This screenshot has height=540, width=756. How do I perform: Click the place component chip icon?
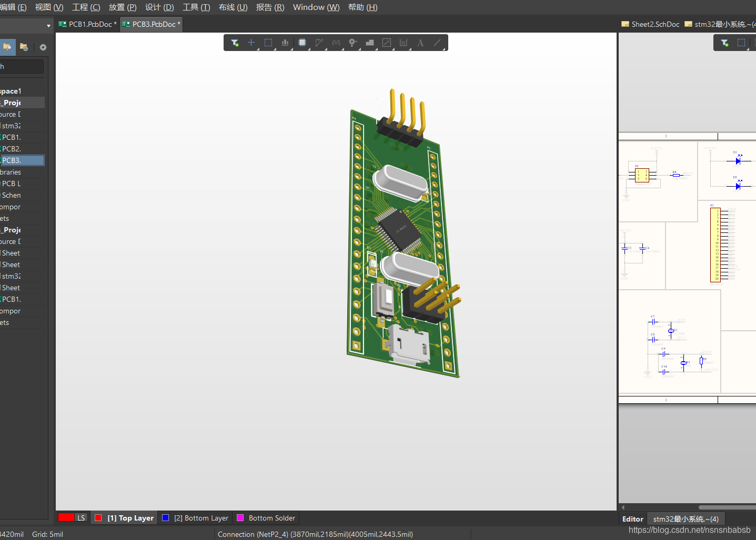click(x=302, y=43)
